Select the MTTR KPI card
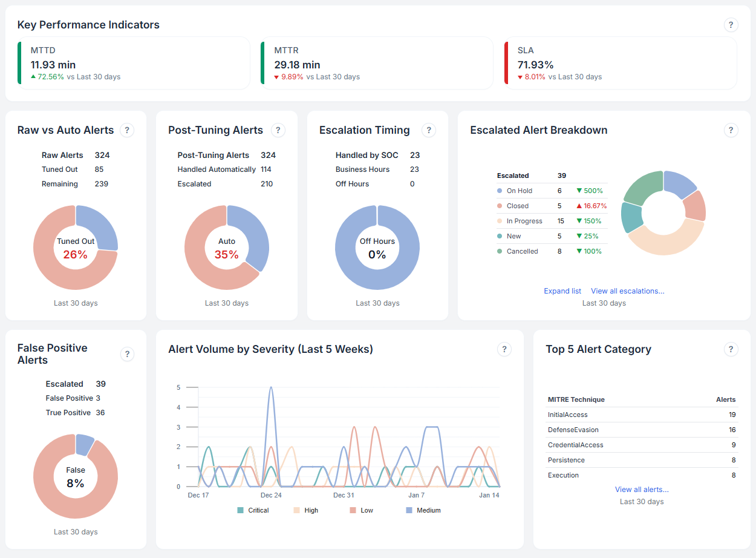Viewport: 756px width, 558px height. pyautogui.click(x=377, y=63)
